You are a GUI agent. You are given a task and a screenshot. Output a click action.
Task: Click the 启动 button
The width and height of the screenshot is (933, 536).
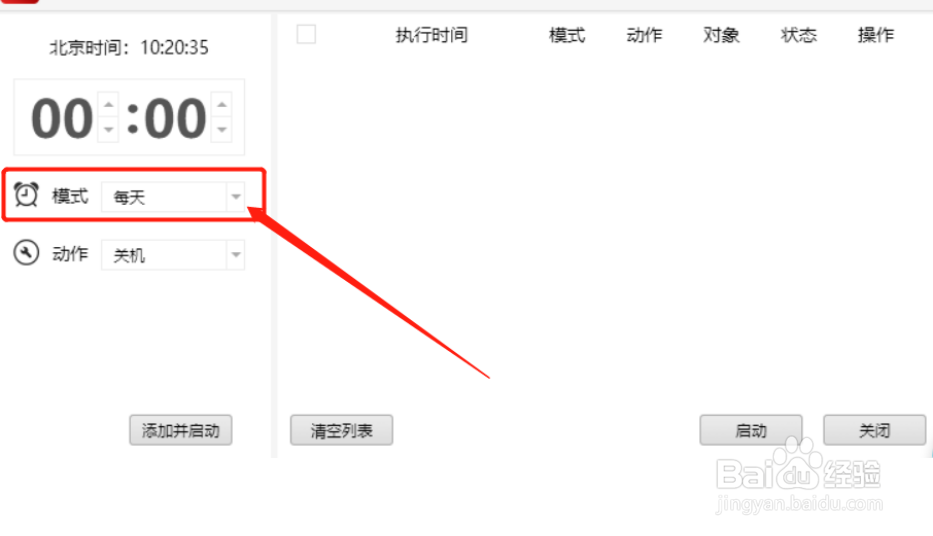click(751, 430)
